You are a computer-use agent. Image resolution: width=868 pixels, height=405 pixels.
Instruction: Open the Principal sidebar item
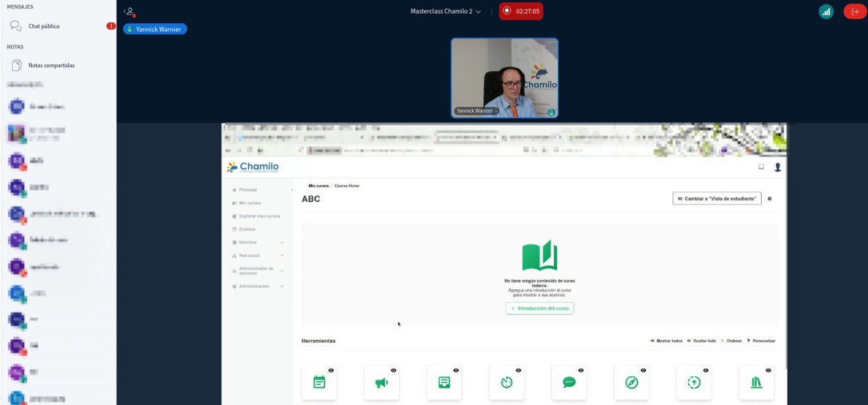click(x=247, y=189)
